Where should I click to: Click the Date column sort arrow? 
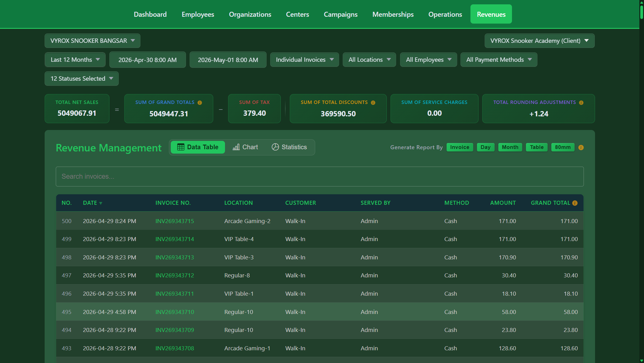tap(101, 203)
